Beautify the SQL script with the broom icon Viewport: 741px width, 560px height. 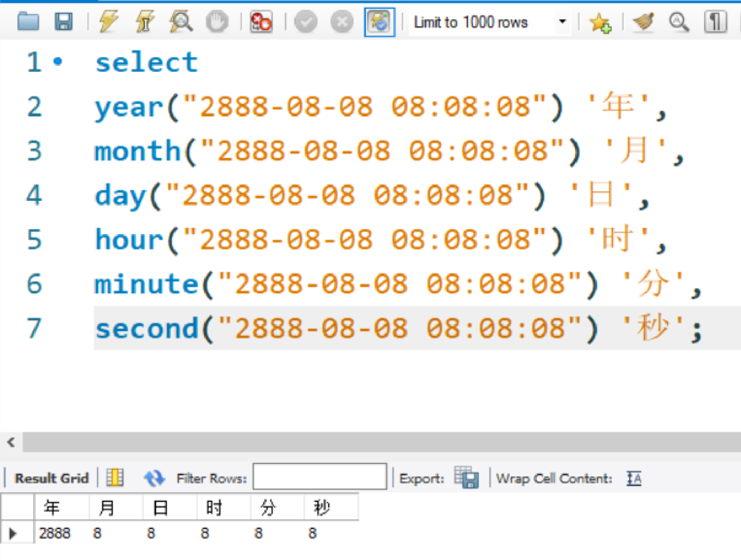[643, 21]
